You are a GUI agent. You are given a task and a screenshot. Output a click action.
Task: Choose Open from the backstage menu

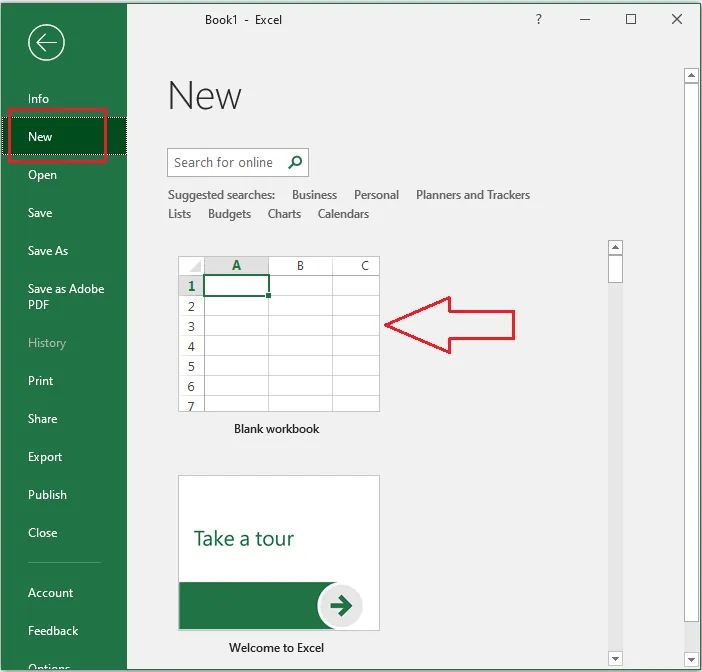tap(43, 175)
